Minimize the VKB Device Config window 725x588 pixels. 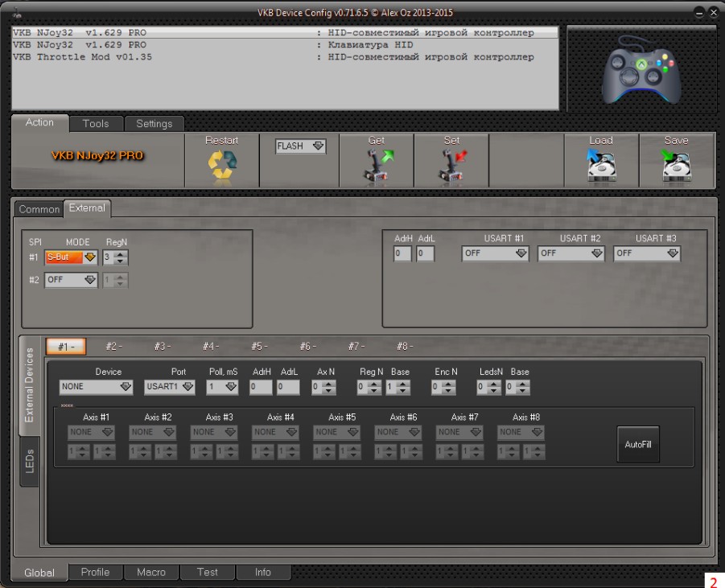(x=699, y=13)
